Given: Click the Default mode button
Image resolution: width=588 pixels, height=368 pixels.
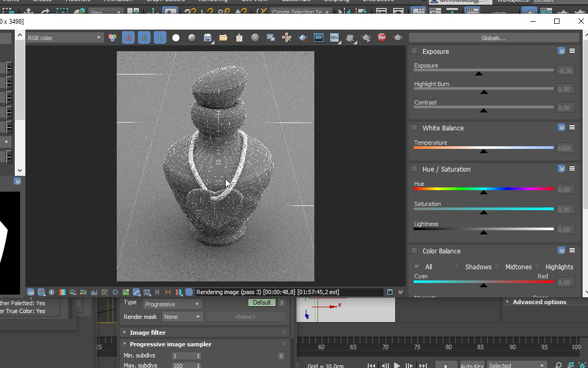Looking at the screenshot, I should (262, 303).
